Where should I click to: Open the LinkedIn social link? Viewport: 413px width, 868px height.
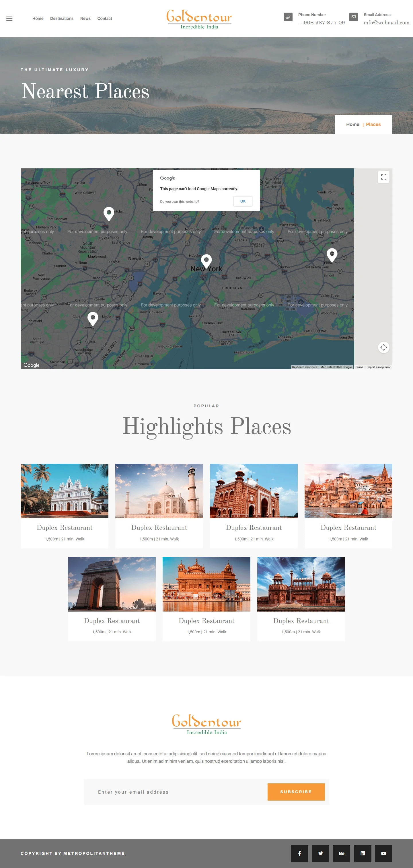click(363, 853)
